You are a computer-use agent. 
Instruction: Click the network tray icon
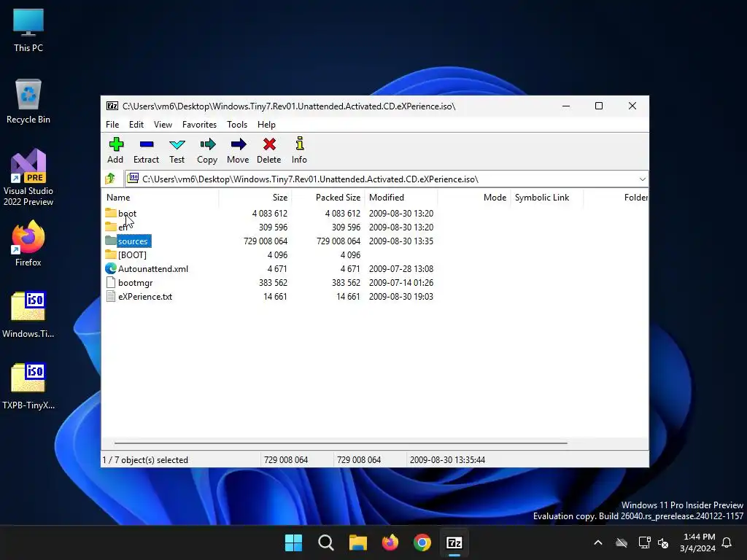(x=644, y=542)
